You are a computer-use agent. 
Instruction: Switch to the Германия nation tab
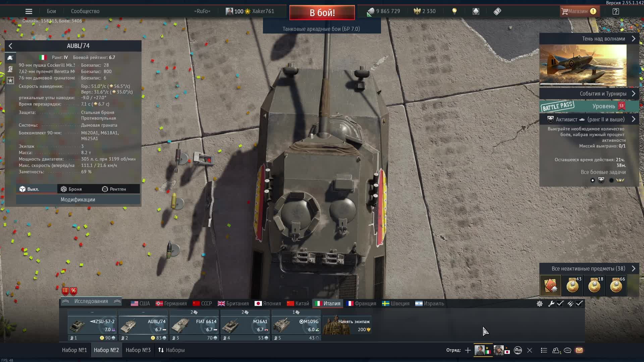pyautogui.click(x=171, y=304)
